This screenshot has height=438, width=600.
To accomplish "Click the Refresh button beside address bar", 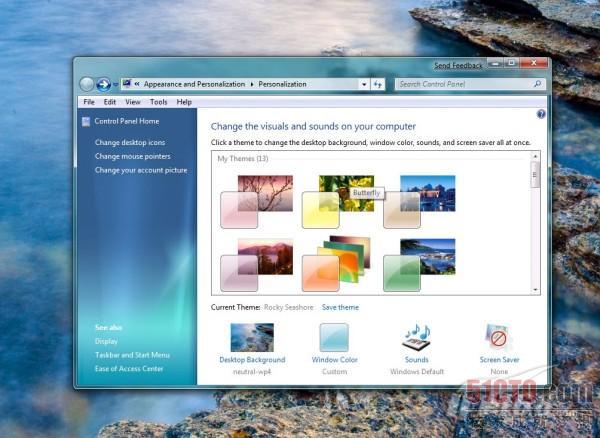I will click(378, 84).
